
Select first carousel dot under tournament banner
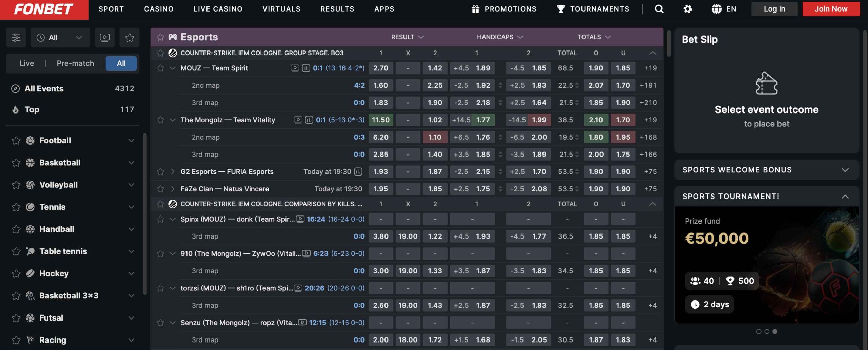pyautogui.click(x=758, y=331)
